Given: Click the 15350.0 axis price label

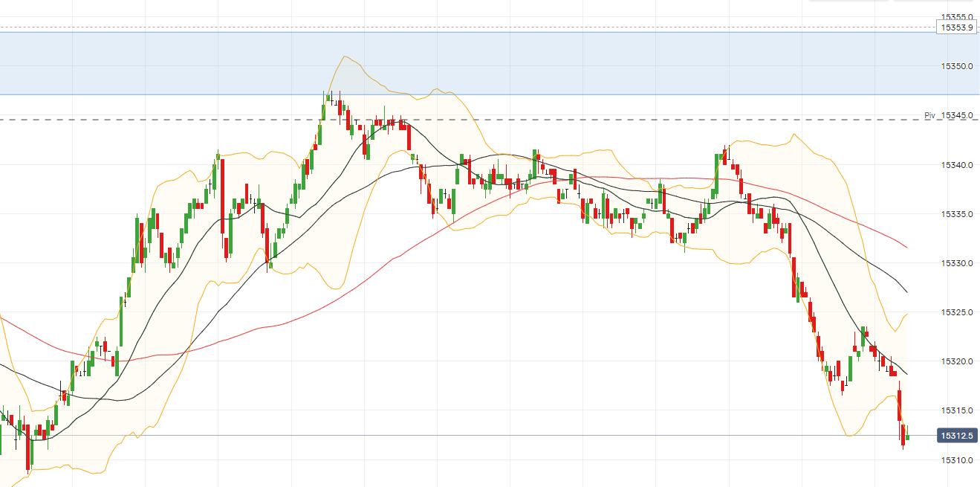Looking at the screenshot, I should point(957,66).
